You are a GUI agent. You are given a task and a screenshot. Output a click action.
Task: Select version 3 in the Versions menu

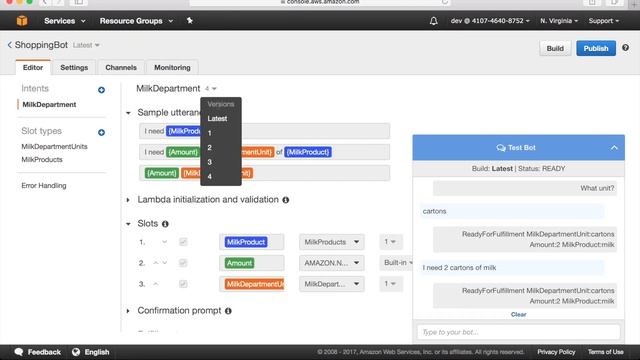[x=209, y=162]
